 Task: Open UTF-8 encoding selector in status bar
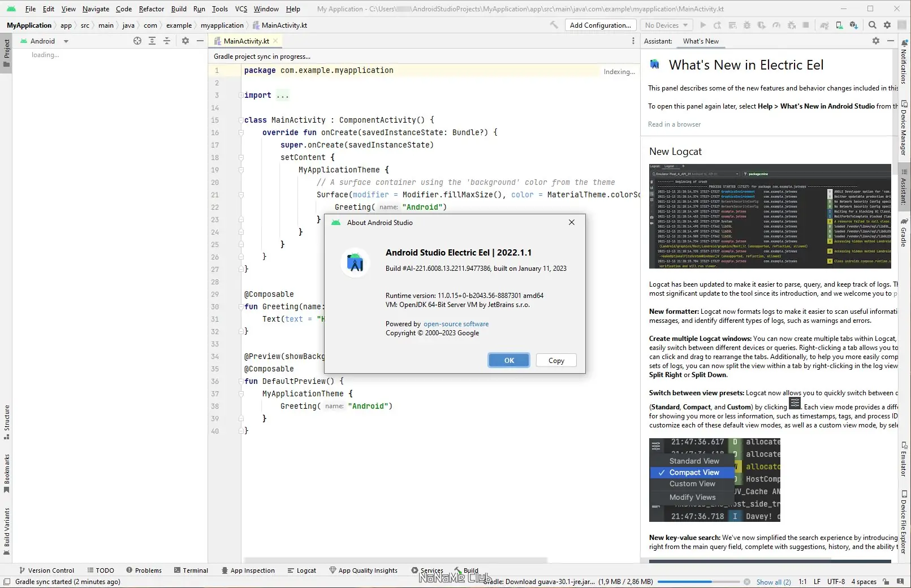coord(836,582)
